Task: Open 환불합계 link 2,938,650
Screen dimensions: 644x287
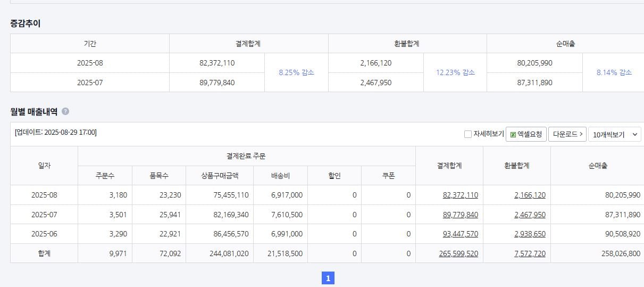Action: click(x=530, y=234)
